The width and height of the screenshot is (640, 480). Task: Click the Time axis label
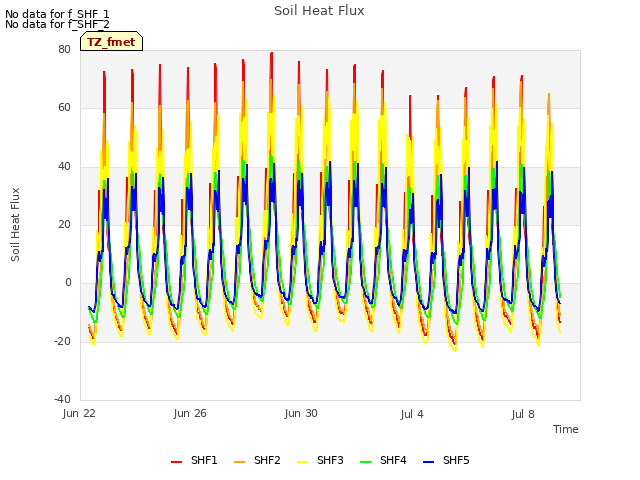click(x=566, y=429)
